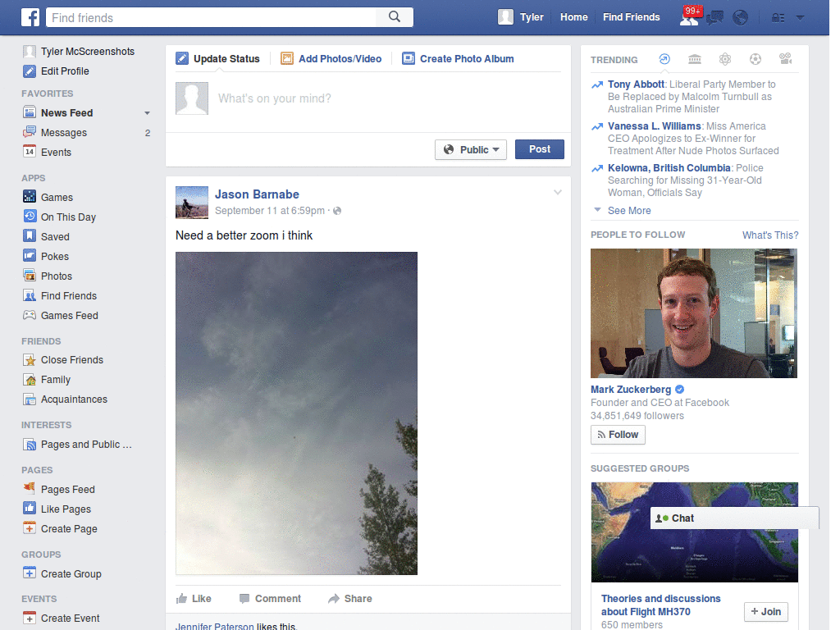Open Find Friends in the top bar
The height and width of the screenshot is (630, 840).
click(631, 17)
